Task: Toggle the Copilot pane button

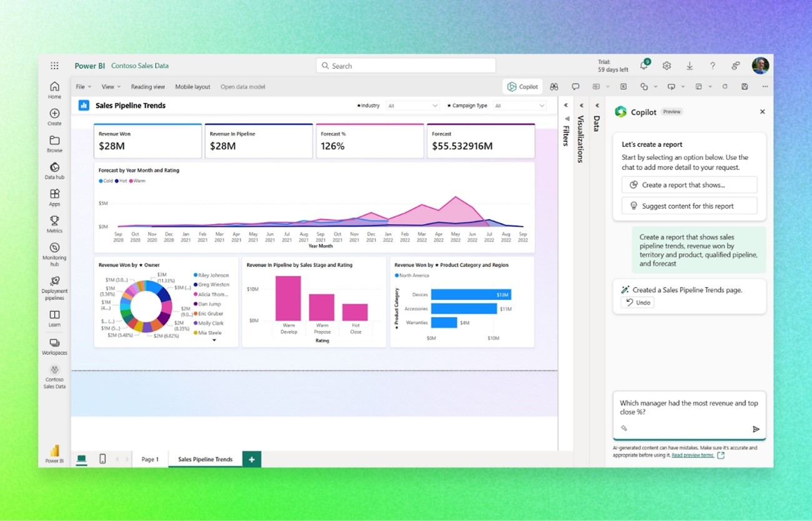Action: (x=523, y=87)
